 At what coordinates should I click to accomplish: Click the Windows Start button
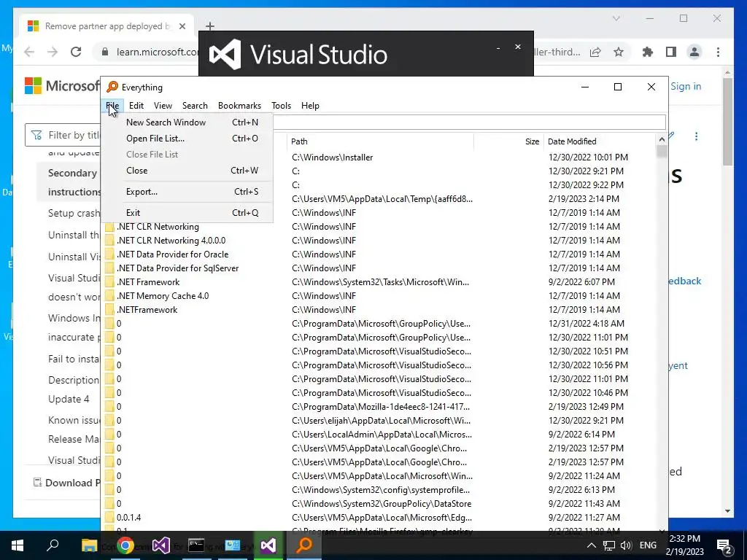[x=18, y=545]
